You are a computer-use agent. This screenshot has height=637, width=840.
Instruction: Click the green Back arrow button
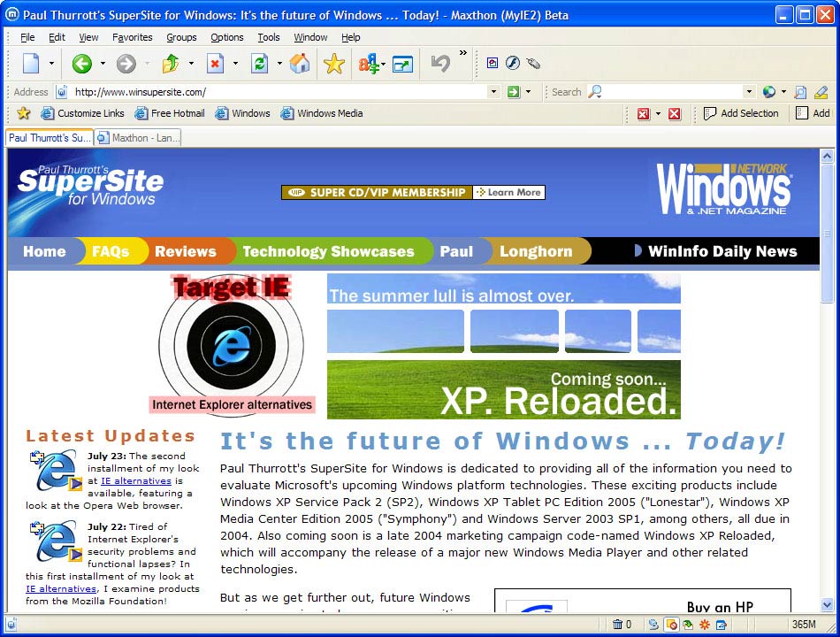tap(82, 64)
